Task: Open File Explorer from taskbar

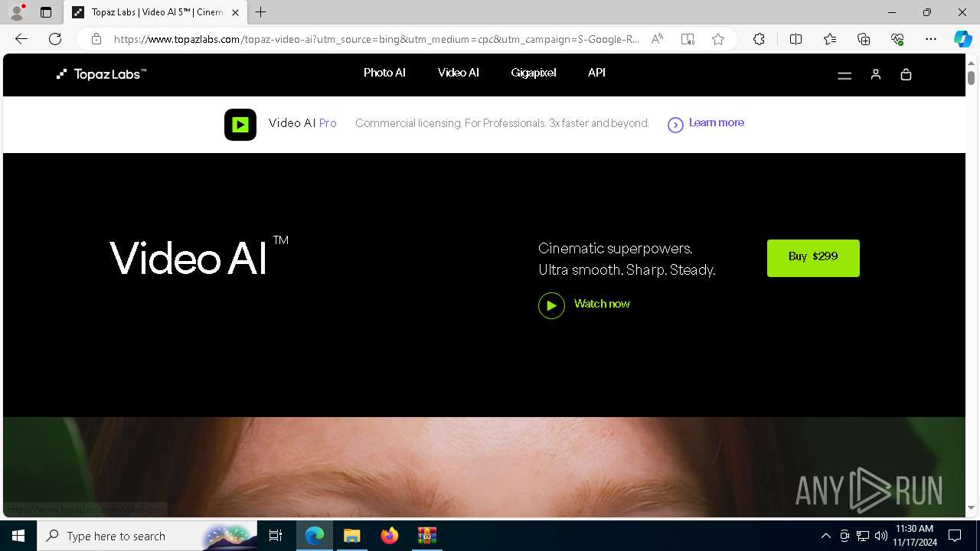Action: point(351,536)
